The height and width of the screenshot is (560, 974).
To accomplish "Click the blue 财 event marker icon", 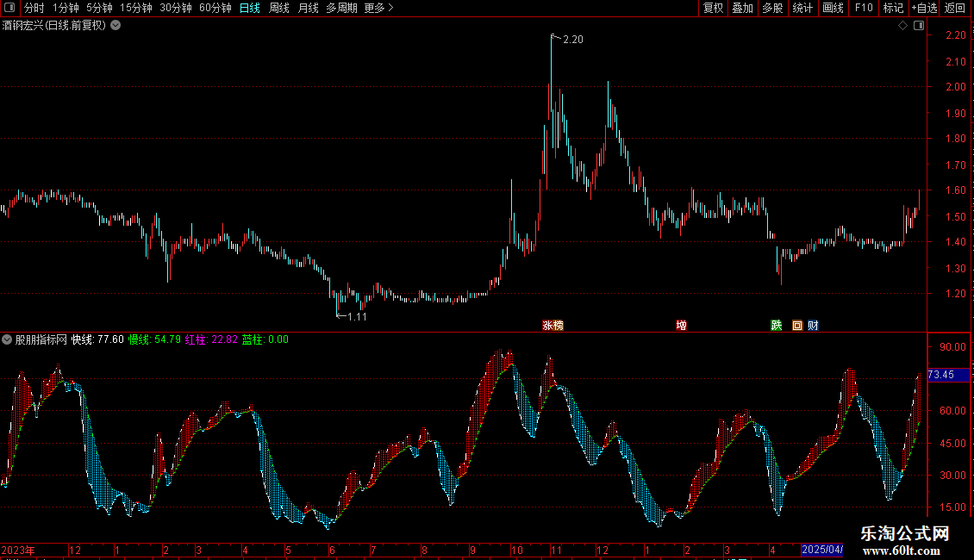I will [x=813, y=326].
